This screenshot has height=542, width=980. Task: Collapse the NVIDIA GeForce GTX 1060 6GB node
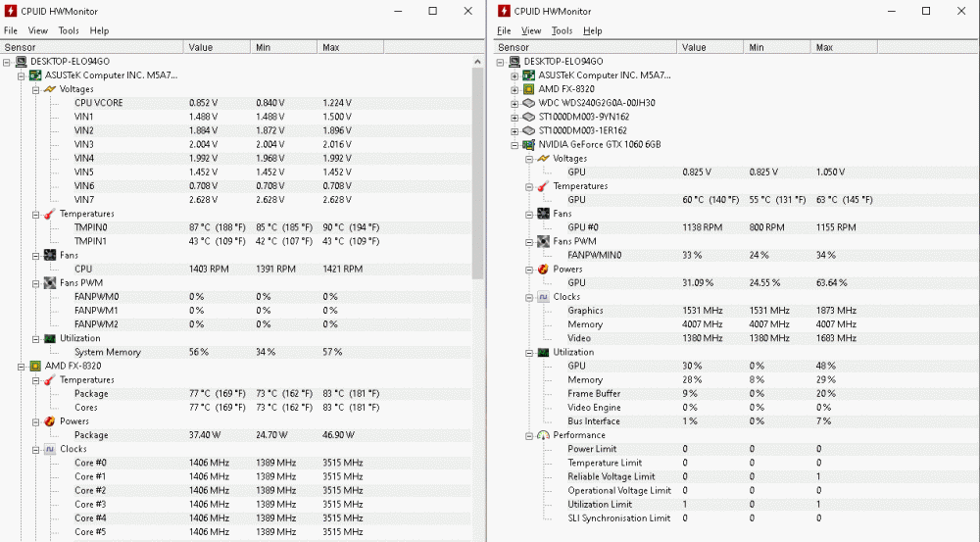tap(514, 144)
